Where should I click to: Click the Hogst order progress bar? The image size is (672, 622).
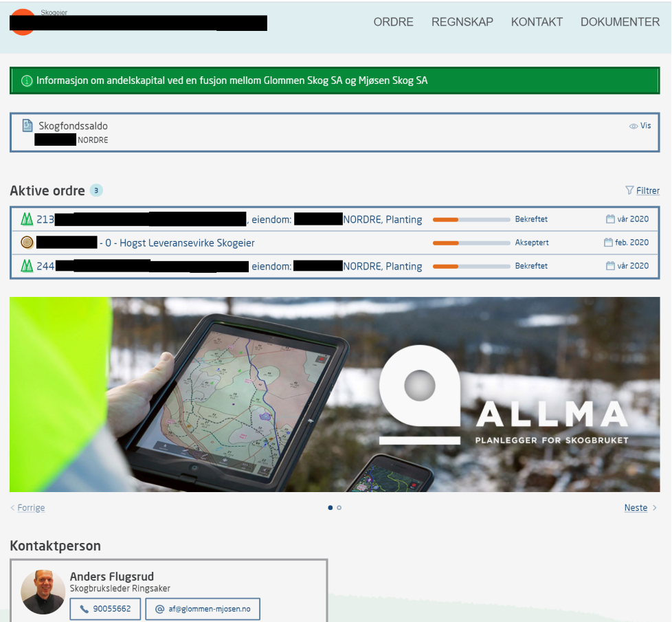pyautogui.click(x=471, y=243)
